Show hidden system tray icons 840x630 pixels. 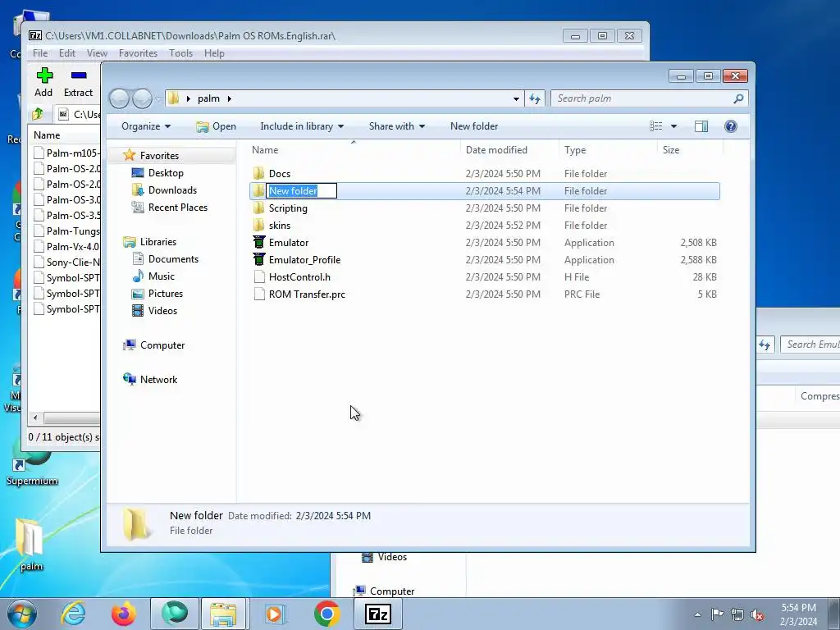pyautogui.click(x=697, y=614)
